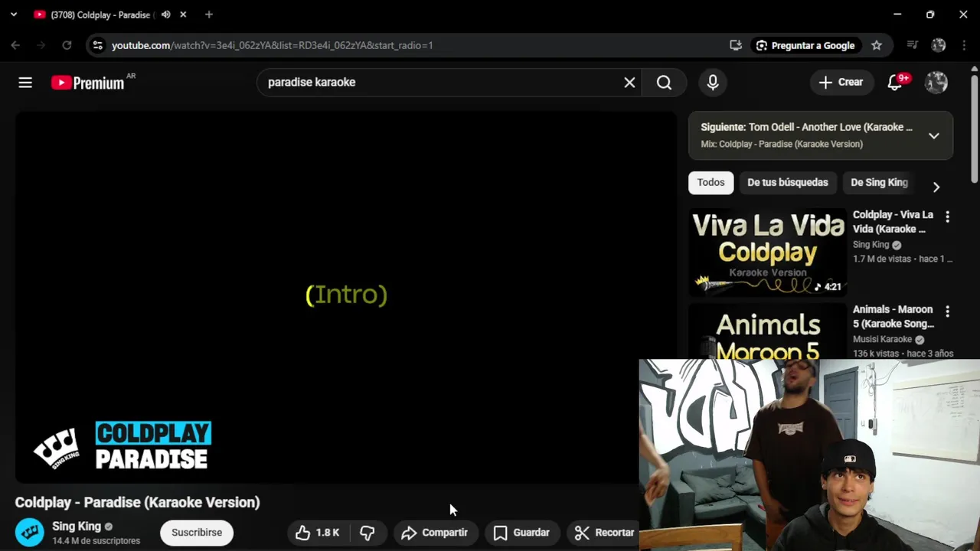
Task: Click the Sing King watermark logo in video
Action: pos(57,448)
